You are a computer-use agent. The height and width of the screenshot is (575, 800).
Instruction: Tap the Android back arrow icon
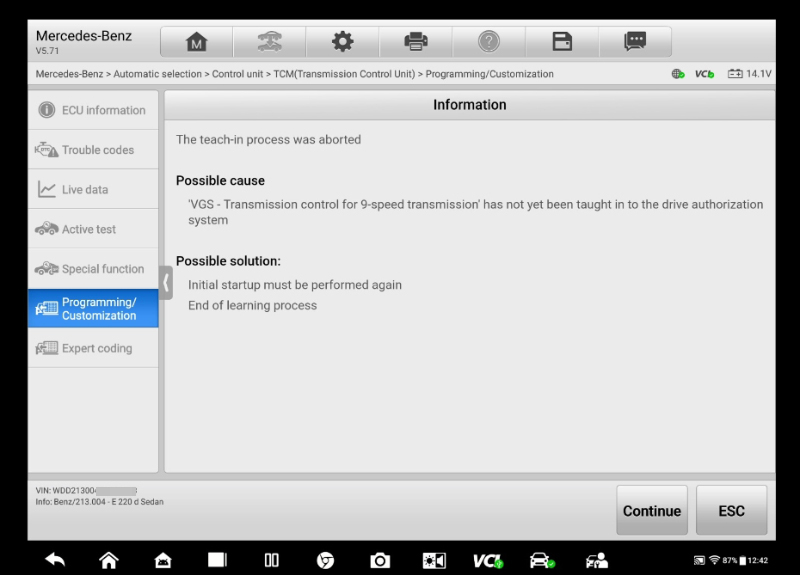pos(55,560)
